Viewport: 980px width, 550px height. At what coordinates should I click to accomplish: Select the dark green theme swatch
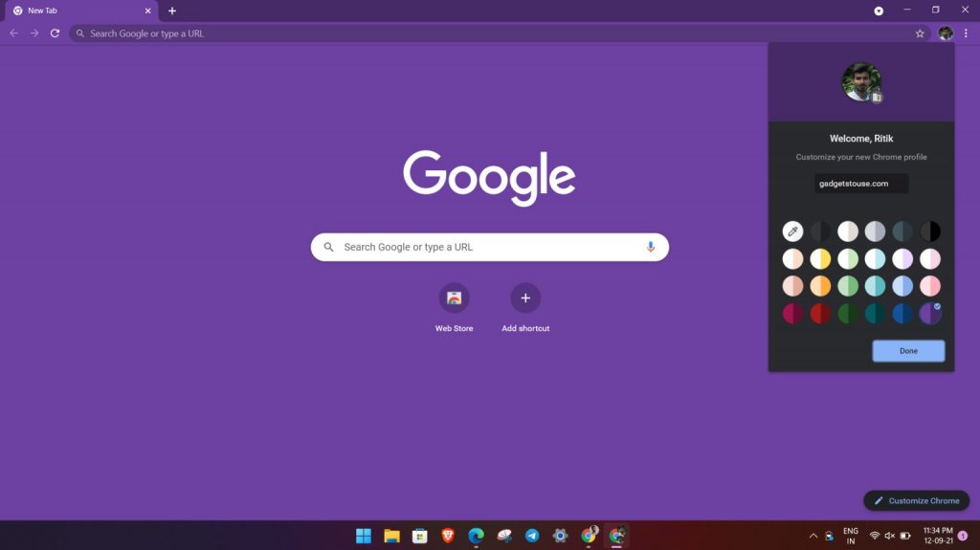[x=848, y=314]
